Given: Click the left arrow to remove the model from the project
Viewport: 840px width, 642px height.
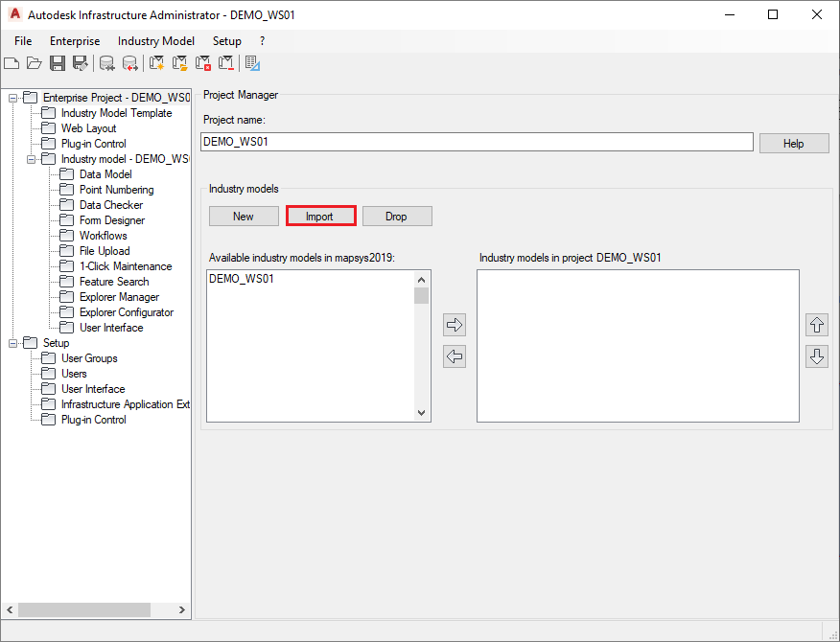Looking at the screenshot, I should [x=455, y=356].
